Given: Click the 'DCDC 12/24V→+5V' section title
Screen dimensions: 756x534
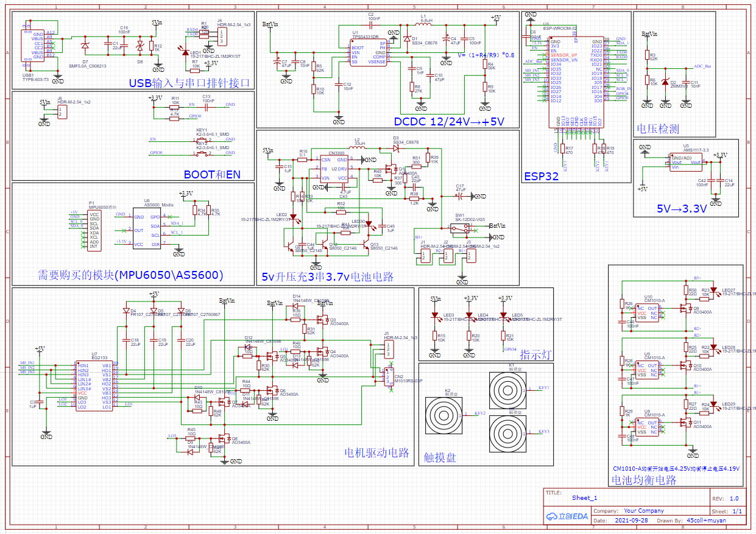Looking at the screenshot, I should pyautogui.click(x=449, y=121).
